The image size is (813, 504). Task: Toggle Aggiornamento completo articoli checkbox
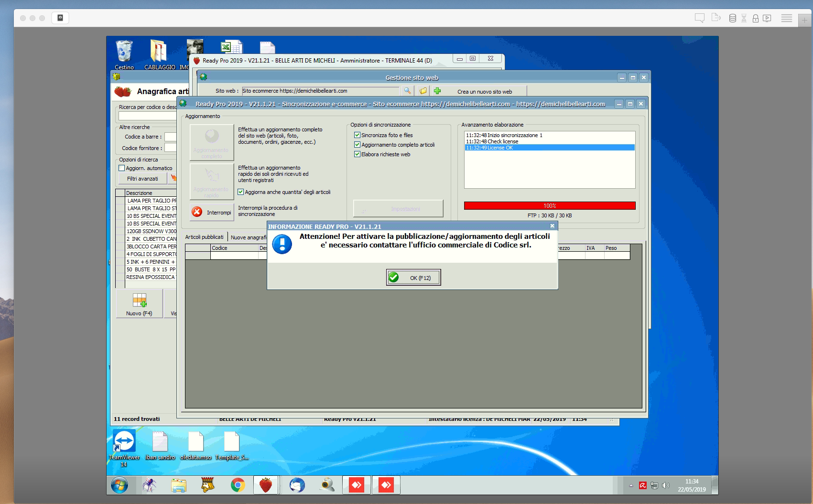pos(357,145)
